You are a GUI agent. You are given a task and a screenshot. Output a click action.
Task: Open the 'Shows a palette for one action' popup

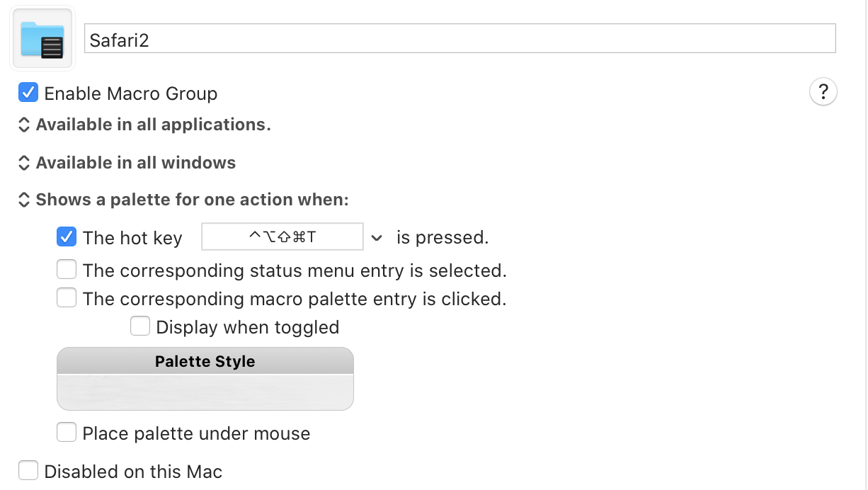(183, 200)
